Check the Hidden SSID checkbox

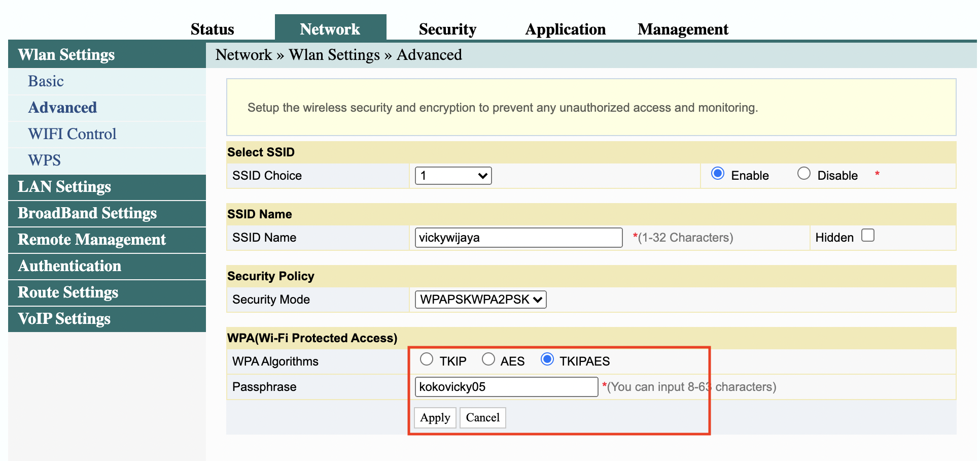(x=868, y=235)
